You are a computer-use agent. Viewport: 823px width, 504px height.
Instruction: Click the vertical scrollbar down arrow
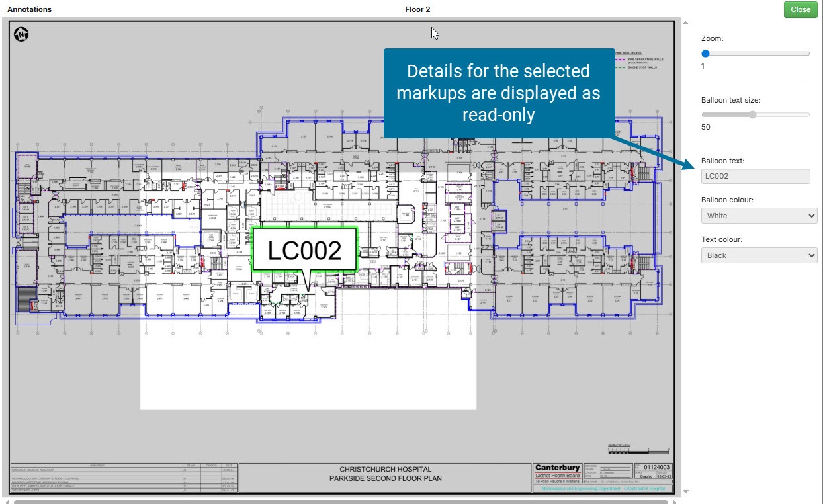pos(685,491)
